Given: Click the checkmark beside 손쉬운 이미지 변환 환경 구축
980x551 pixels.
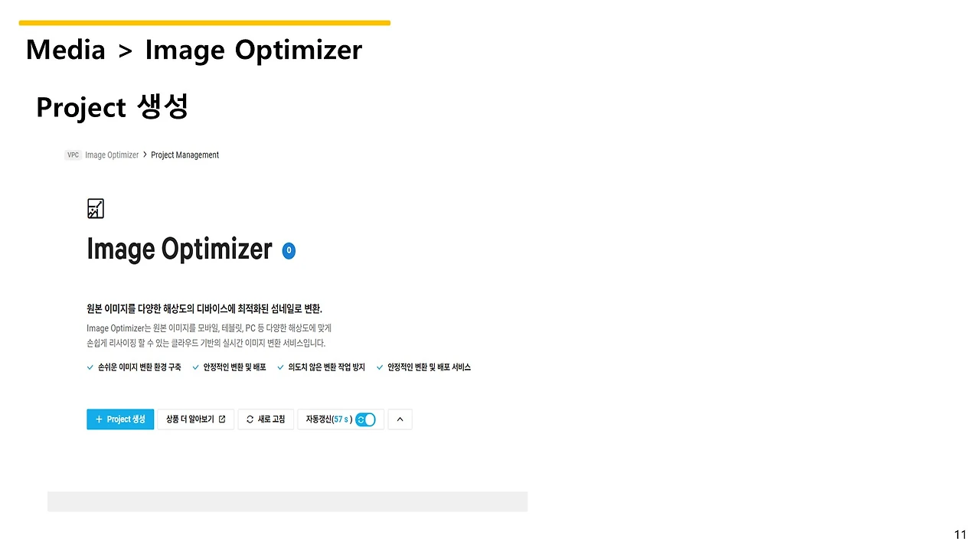Looking at the screenshot, I should [90, 367].
